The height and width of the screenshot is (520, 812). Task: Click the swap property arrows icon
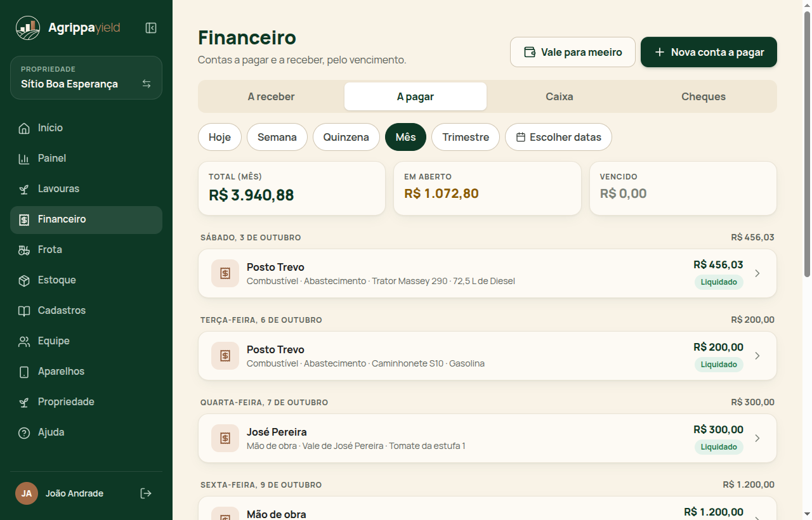click(x=147, y=84)
